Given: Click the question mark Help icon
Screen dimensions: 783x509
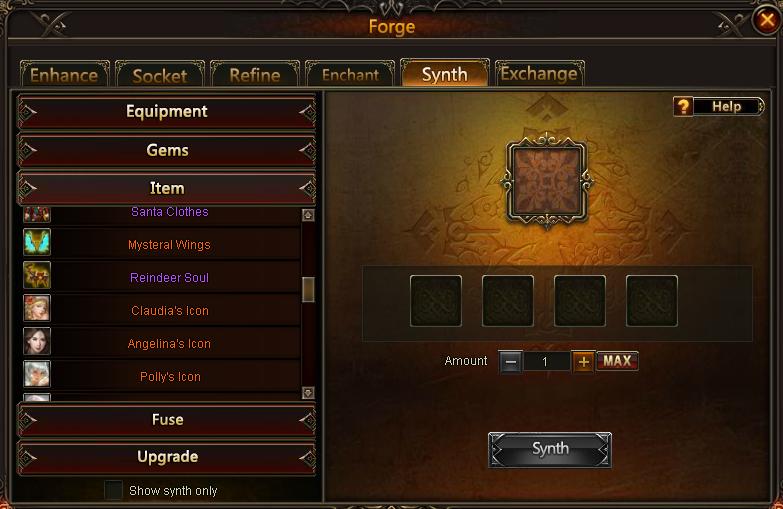Looking at the screenshot, I should [683, 106].
